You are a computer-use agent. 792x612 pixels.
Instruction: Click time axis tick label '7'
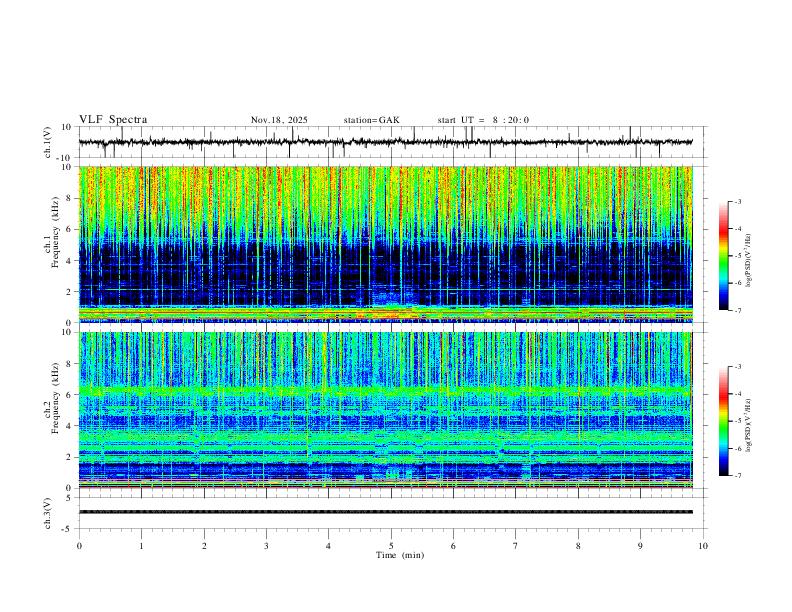tap(516, 546)
